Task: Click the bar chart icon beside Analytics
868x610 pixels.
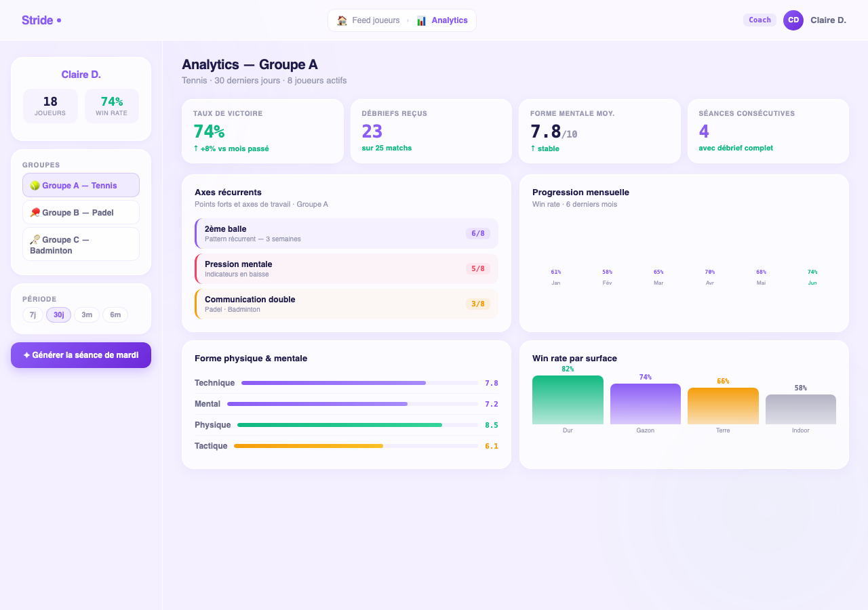Action: pos(421,20)
